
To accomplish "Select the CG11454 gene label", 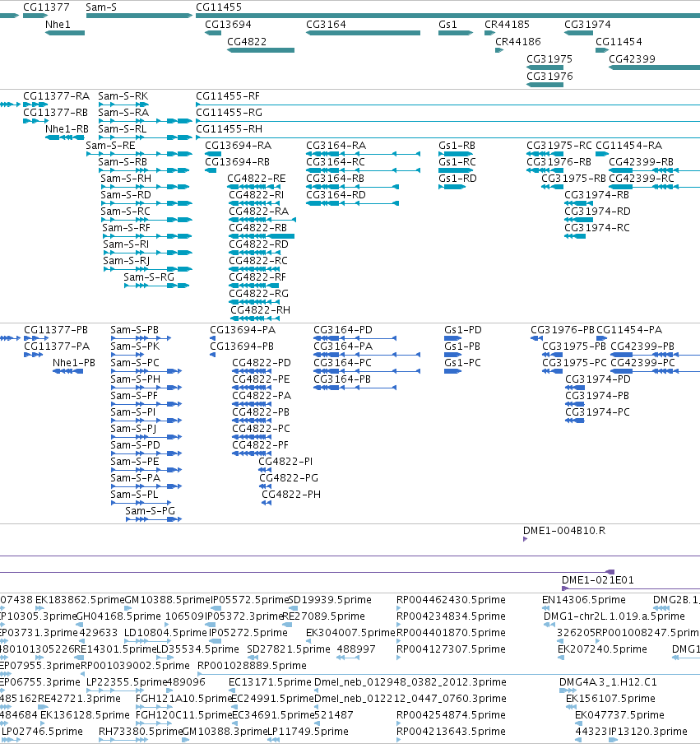I will click(x=619, y=42).
